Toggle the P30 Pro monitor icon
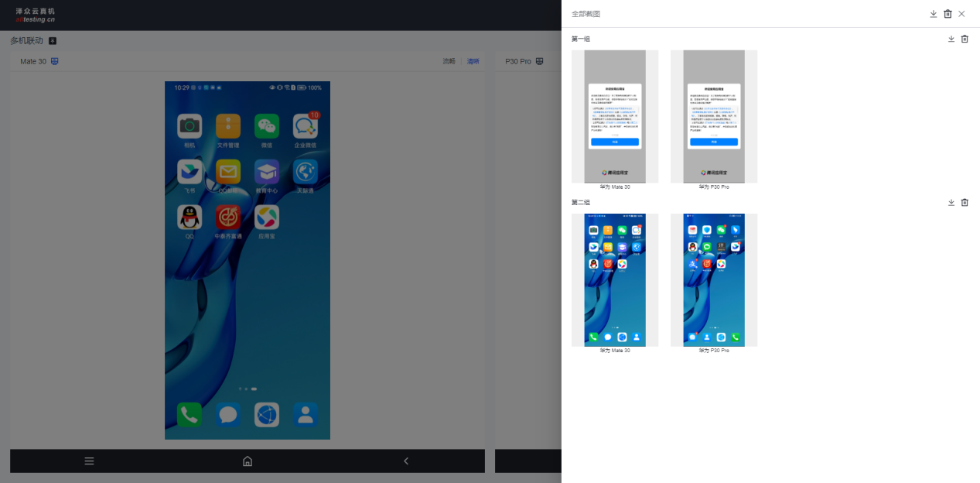Image resolution: width=980 pixels, height=483 pixels. [x=539, y=61]
